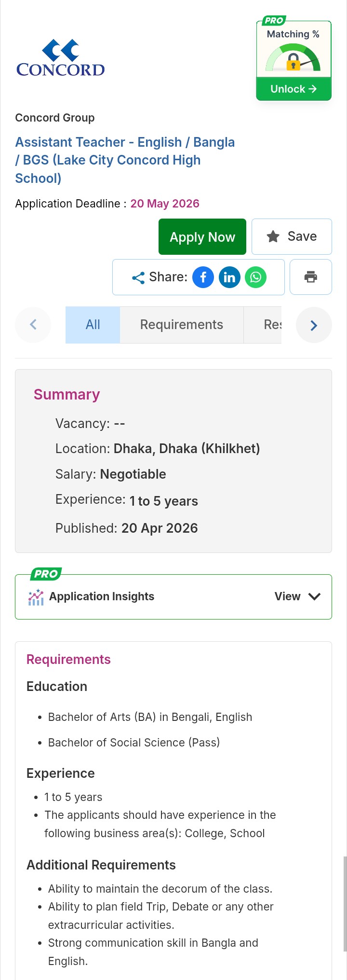Expand Application Insights with the View chevron
The image size is (347, 980).
[314, 597]
